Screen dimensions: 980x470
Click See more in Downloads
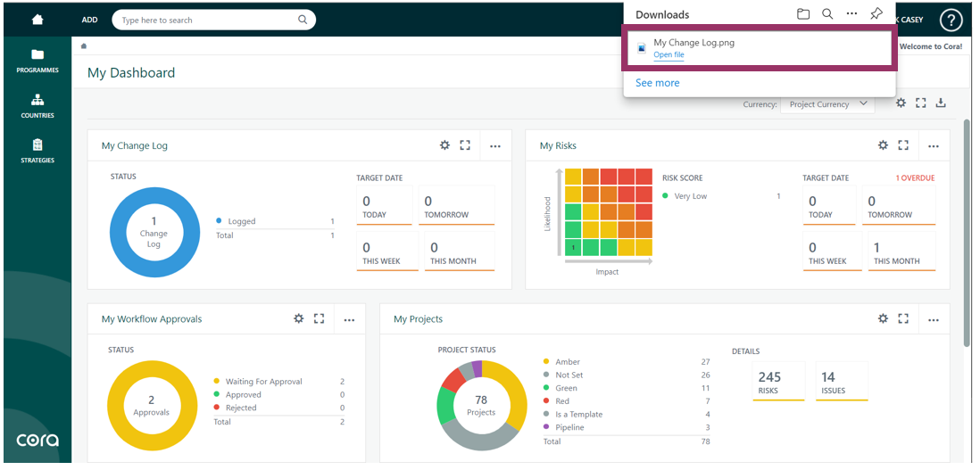[x=658, y=82]
